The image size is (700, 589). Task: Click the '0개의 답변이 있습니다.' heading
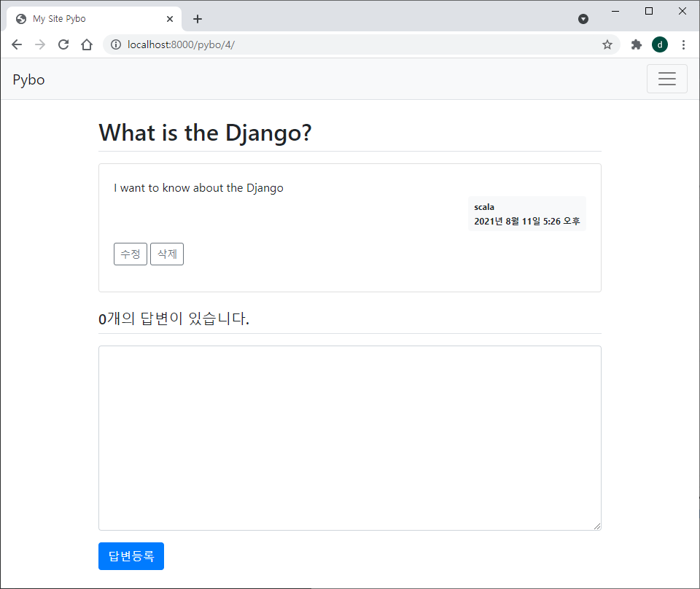174,319
